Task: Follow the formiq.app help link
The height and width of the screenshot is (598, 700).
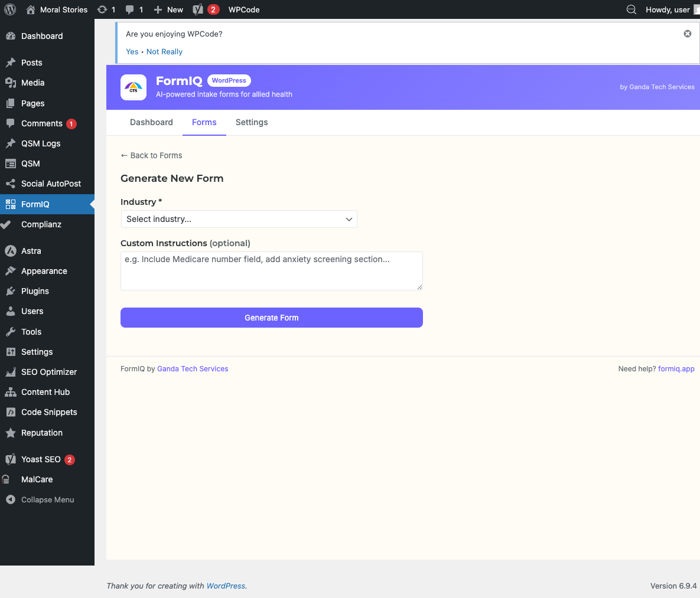Action: [676, 368]
